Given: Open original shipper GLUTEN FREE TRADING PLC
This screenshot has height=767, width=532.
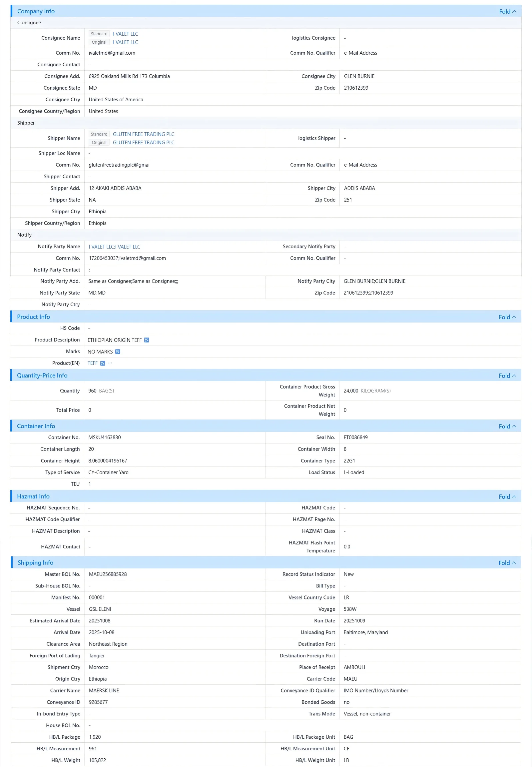Looking at the screenshot, I should coord(144,143).
